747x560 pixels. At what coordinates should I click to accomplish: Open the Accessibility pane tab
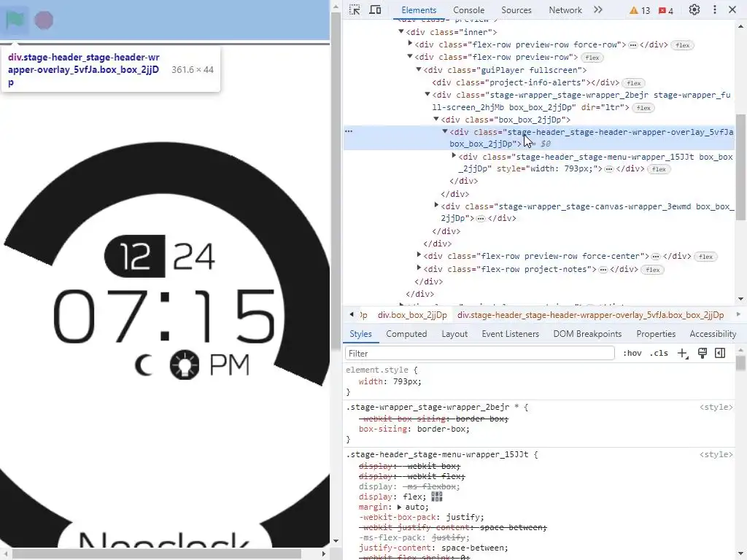pos(713,334)
